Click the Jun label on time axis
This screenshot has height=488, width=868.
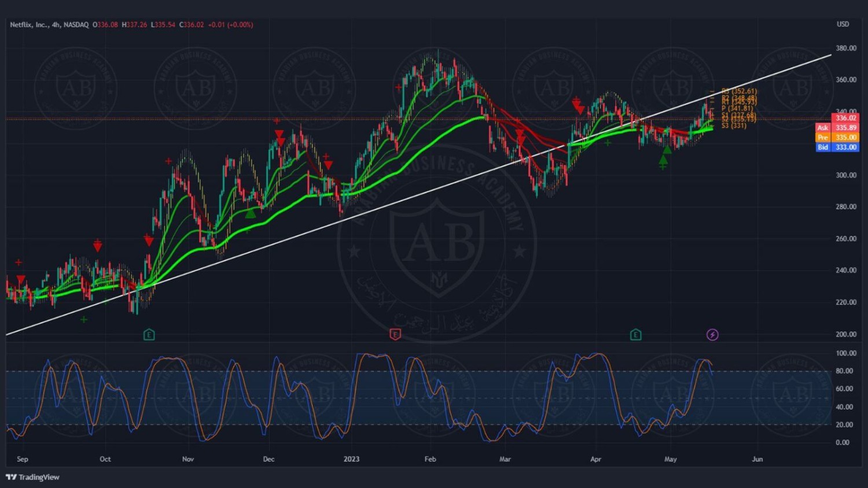[757, 459]
